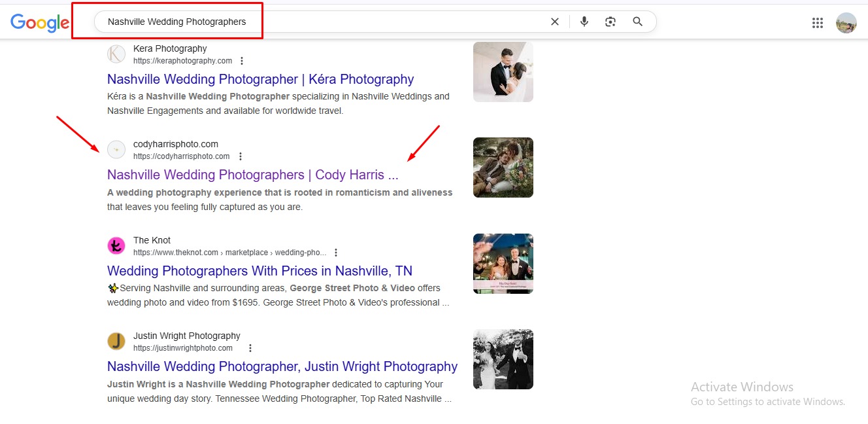Click the Justin Wright Photography favicon
Screen dimensions: 868x424
(x=116, y=342)
